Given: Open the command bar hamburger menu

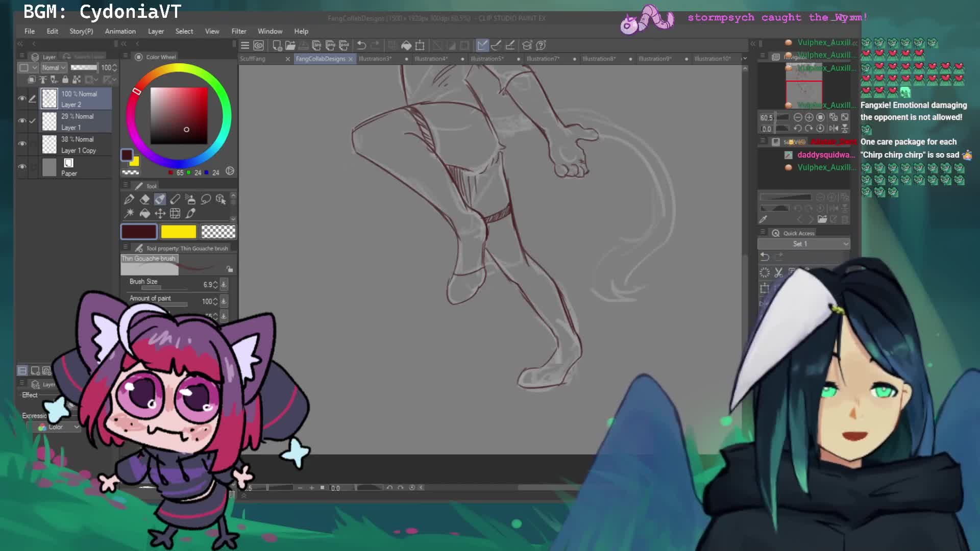Looking at the screenshot, I should coord(245,45).
